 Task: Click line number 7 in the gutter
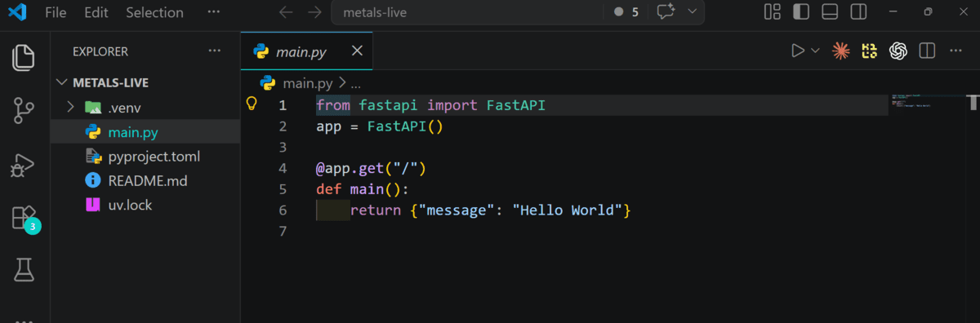click(x=282, y=232)
